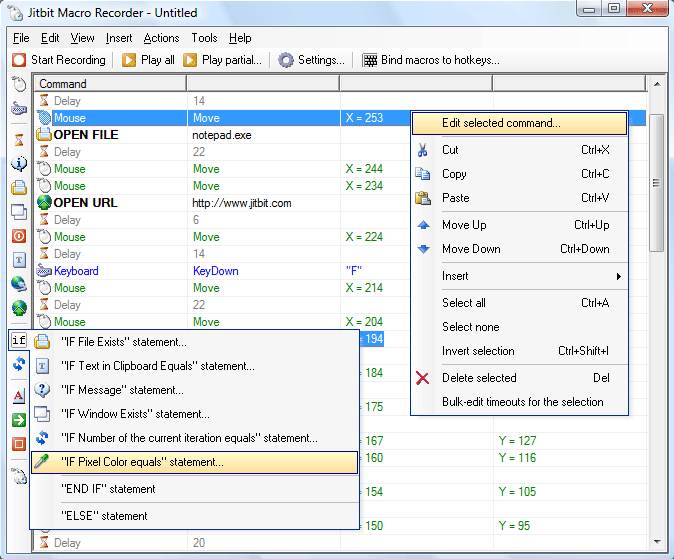Image resolution: width=674 pixels, height=559 pixels.
Task: Click the green arrow goto sidebar icon
Action: click(x=19, y=420)
